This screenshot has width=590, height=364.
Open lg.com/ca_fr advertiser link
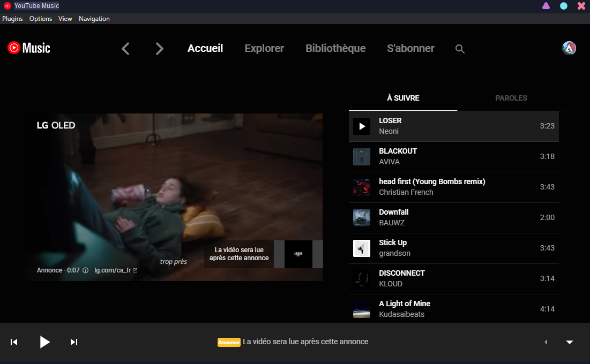tap(116, 270)
